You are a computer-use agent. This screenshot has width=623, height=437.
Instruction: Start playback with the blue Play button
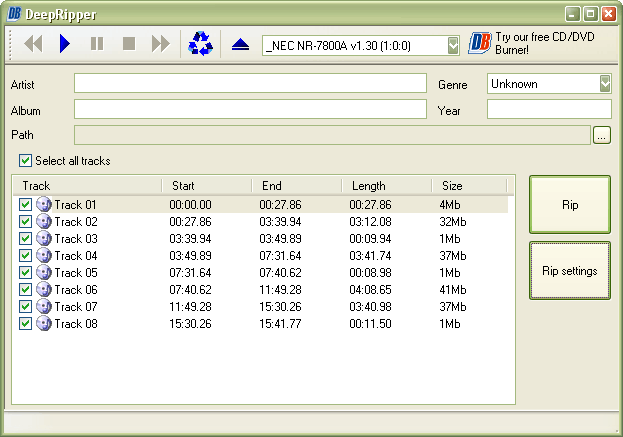coord(65,44)
